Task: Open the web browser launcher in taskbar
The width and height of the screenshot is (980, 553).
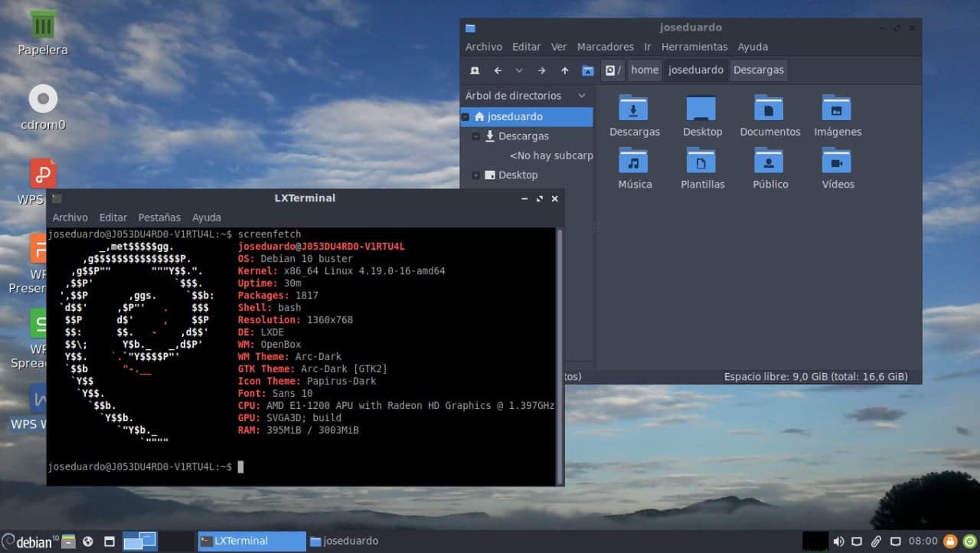Action: tap(88, 542)
